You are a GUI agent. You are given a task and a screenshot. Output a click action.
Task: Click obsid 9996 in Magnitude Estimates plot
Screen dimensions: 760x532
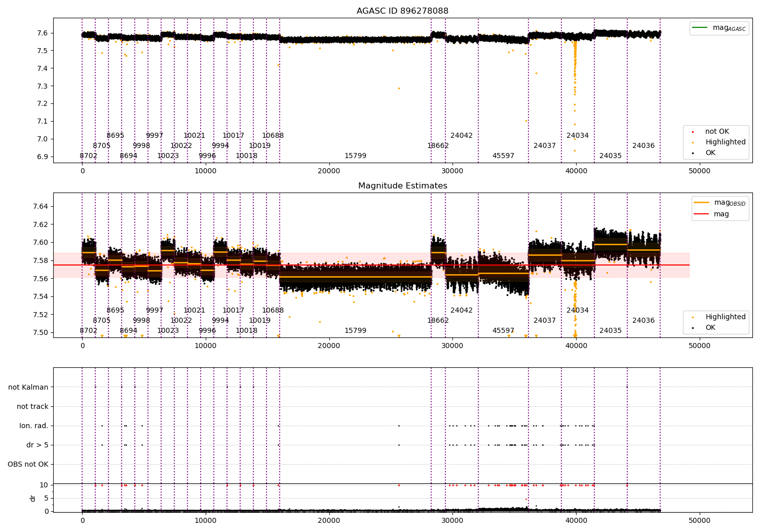tap(207, 331)
